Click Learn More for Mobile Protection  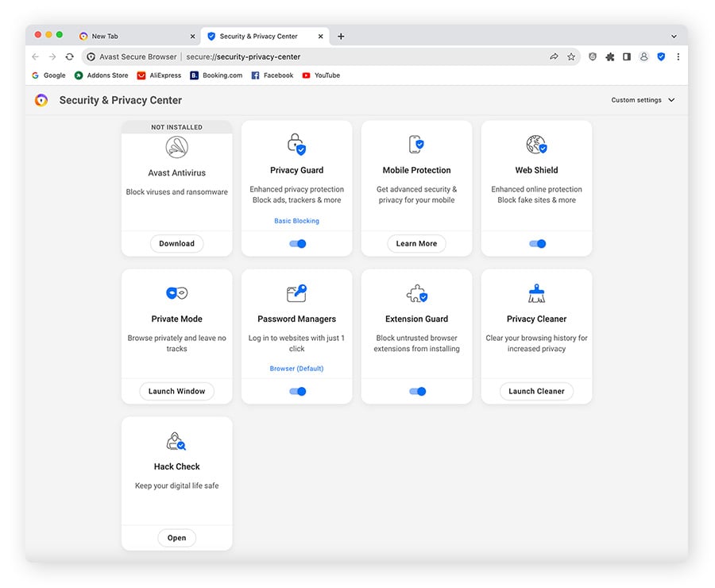click(x=416, y=244)
